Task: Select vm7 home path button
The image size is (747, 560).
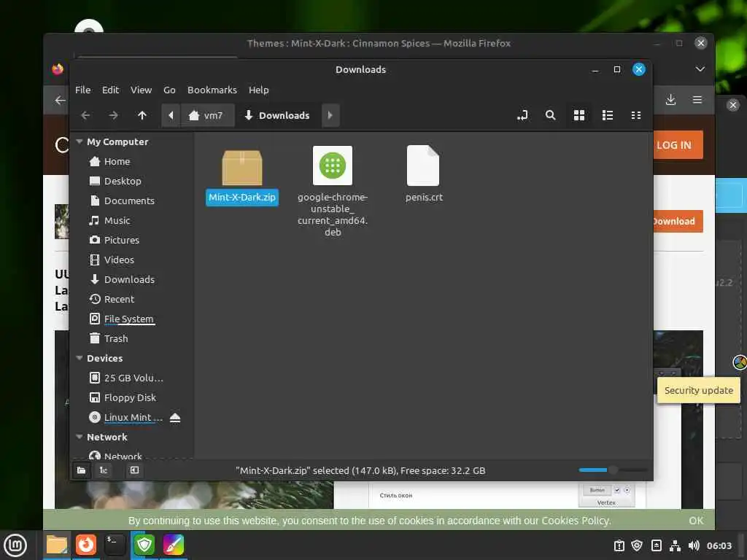Action: click(207, 115)
